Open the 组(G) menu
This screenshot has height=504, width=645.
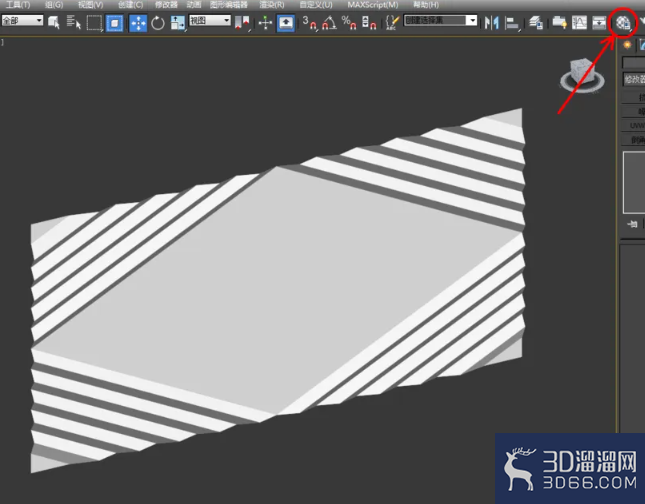tap(54, 5)
